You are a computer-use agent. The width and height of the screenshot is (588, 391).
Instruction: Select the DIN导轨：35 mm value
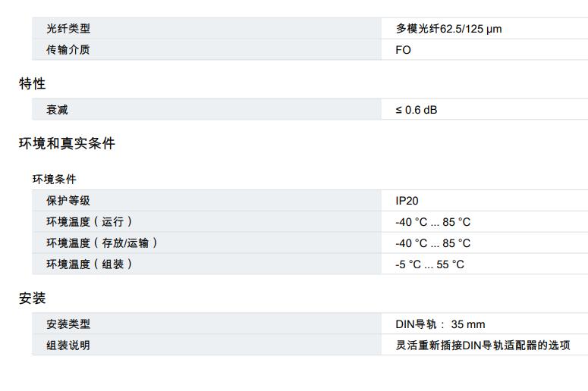440,324
